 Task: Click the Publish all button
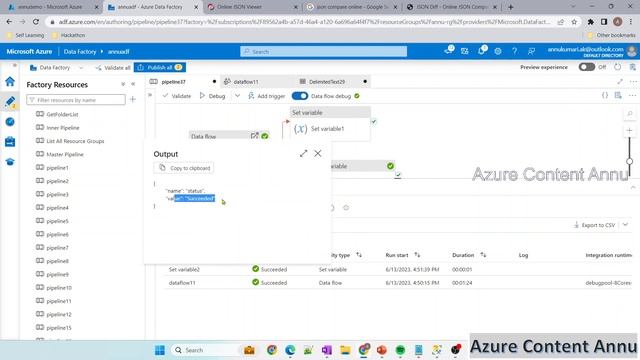click(x=160, y=67)
